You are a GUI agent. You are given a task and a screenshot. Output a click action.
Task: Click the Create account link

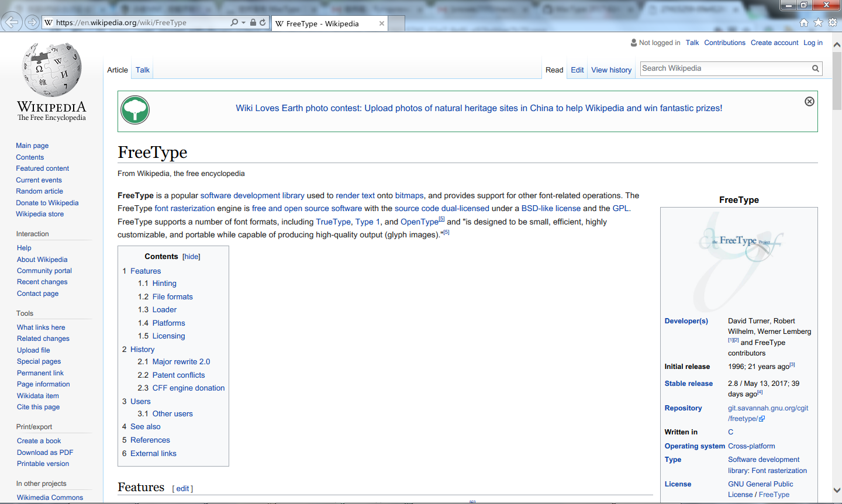774,43
